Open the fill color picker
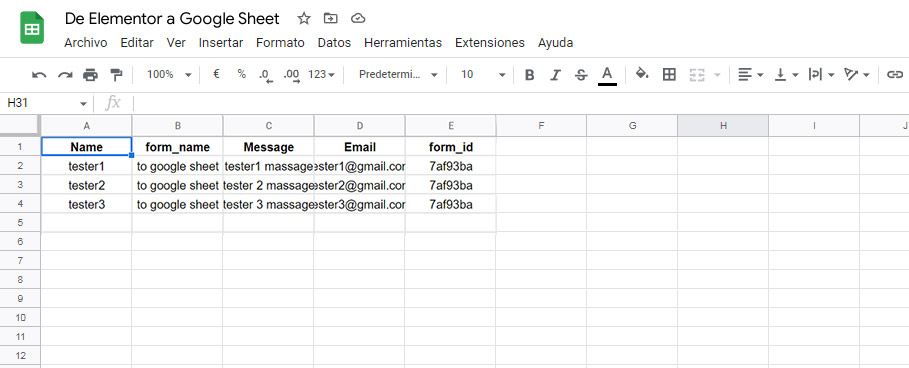The image size is (909, 368). coord(642,74)
